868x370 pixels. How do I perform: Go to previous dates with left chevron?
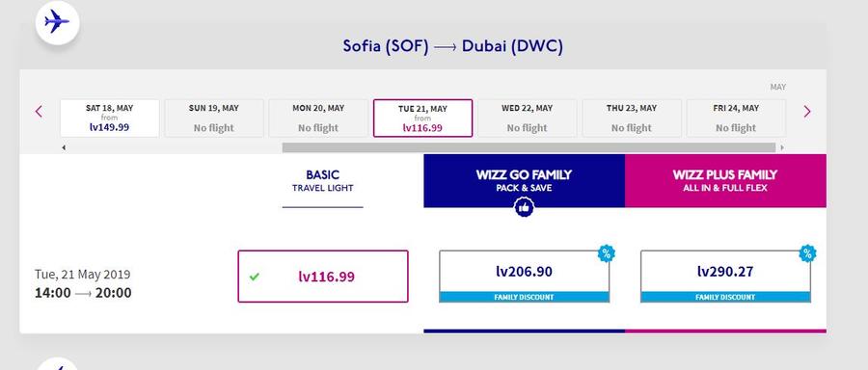[39, 112]
